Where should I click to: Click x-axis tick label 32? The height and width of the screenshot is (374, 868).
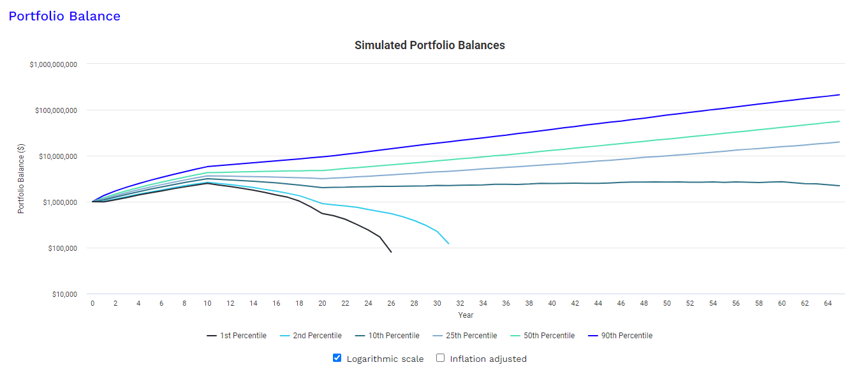[x=460, y=303]
